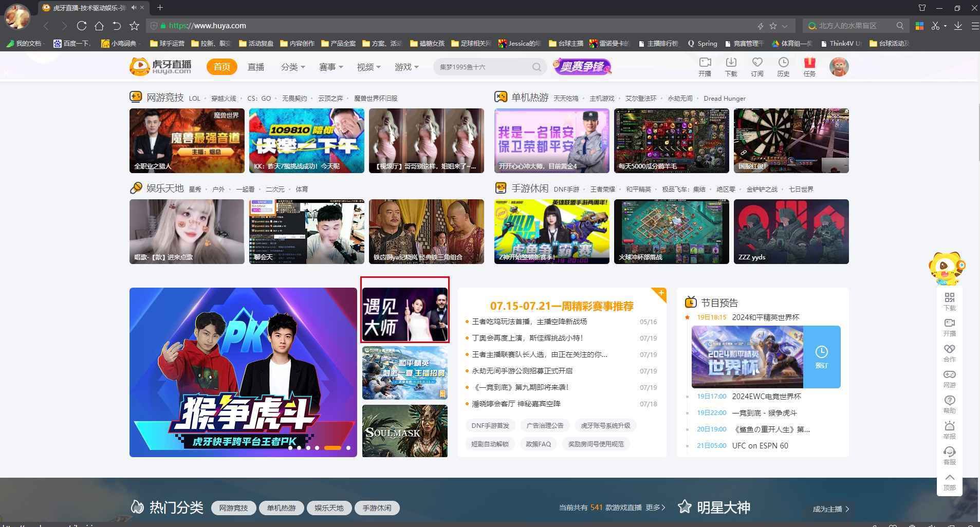Mute the tab audio speaker icon
Screen dimensions: 980x527
(134, 8)
